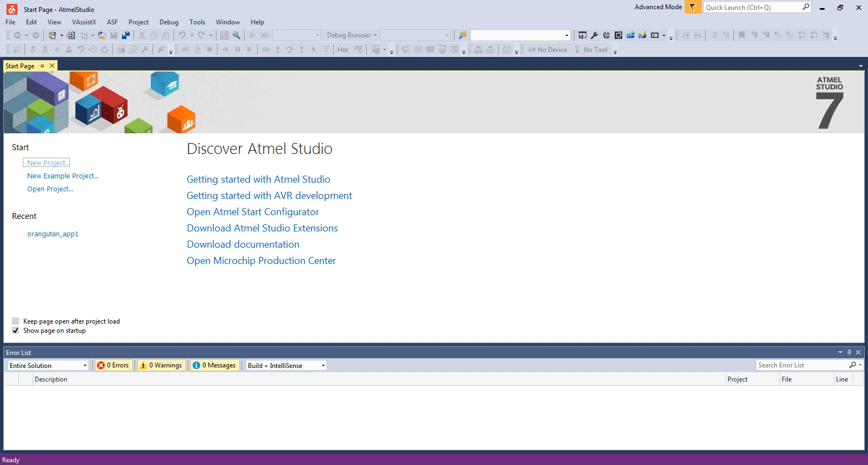Click the Advanced Mode filter icon
This screenshot has height=465, width=868.
[692, 7]
